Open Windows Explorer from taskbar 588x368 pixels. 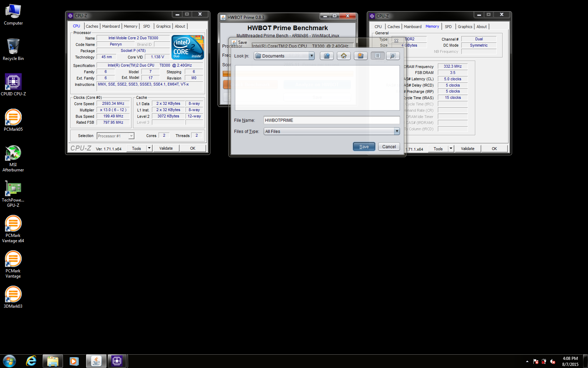point(53,361)
